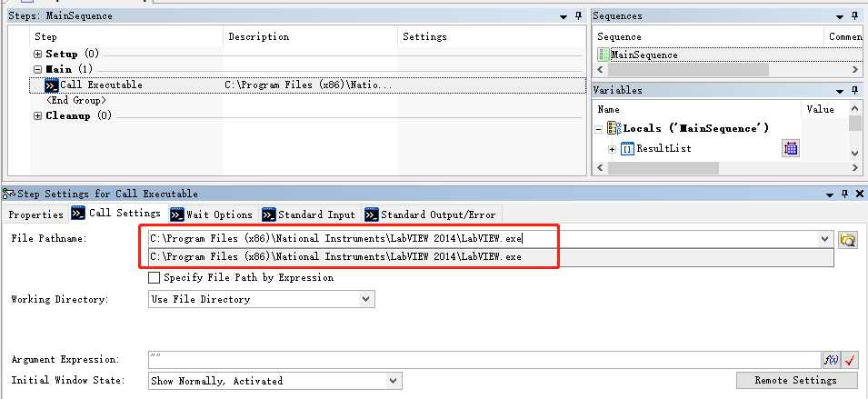Select MainSequence in the Sequences list

(x=644, y=55)
